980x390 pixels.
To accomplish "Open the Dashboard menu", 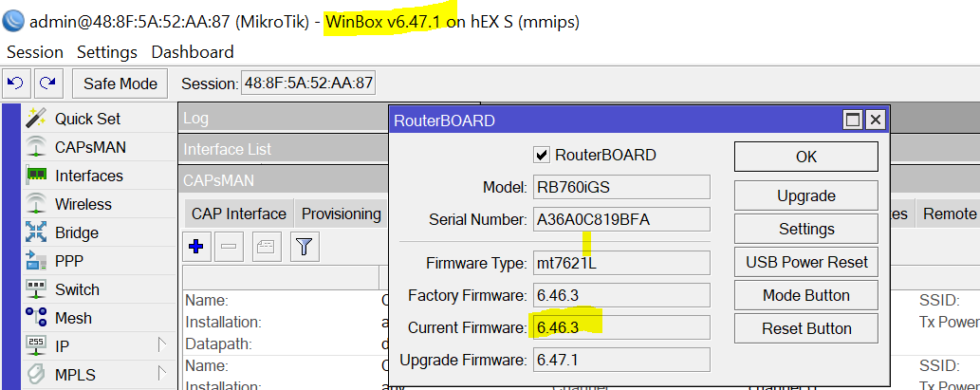I will coord(193,52).
